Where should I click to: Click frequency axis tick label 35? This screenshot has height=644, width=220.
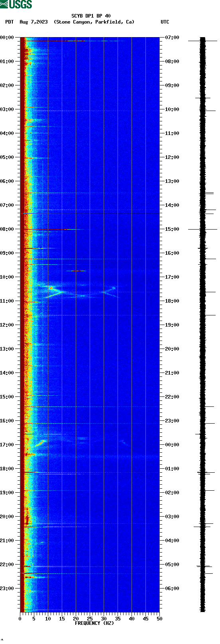(x=118, y=619)
